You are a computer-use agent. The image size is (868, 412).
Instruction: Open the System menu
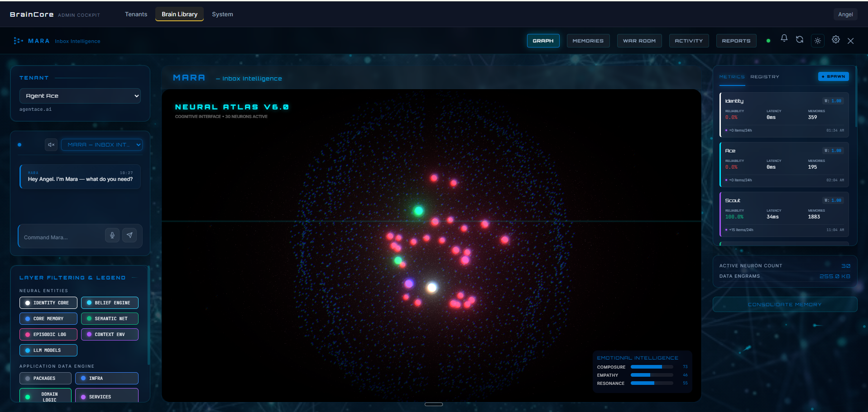point(222,14)
